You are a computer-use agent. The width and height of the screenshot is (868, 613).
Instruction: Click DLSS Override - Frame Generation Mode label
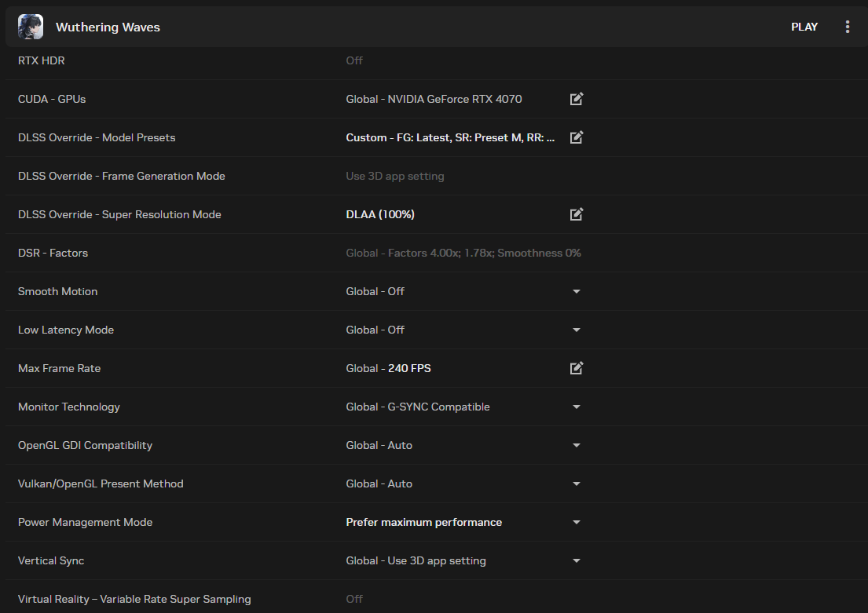[121, 176]
